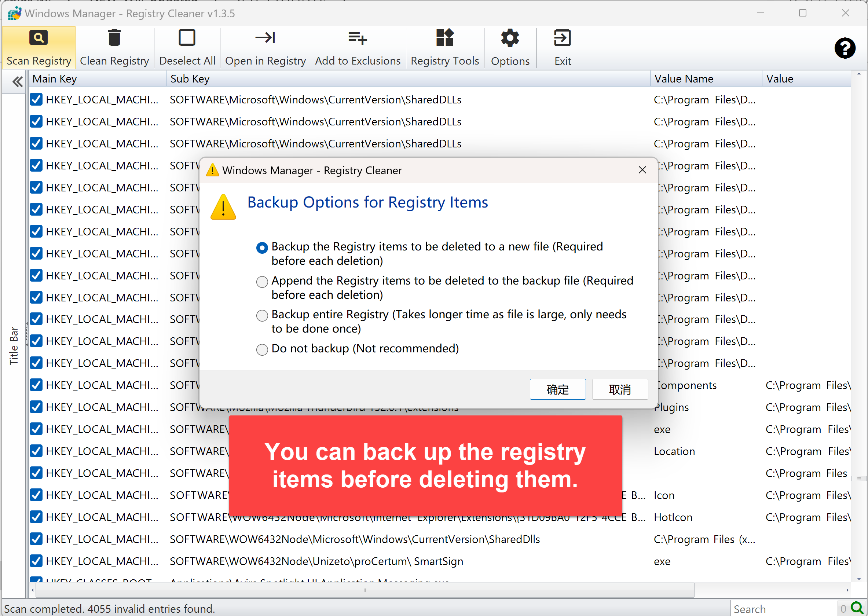Click the Add to Exclusions icon

pos(358,37)
